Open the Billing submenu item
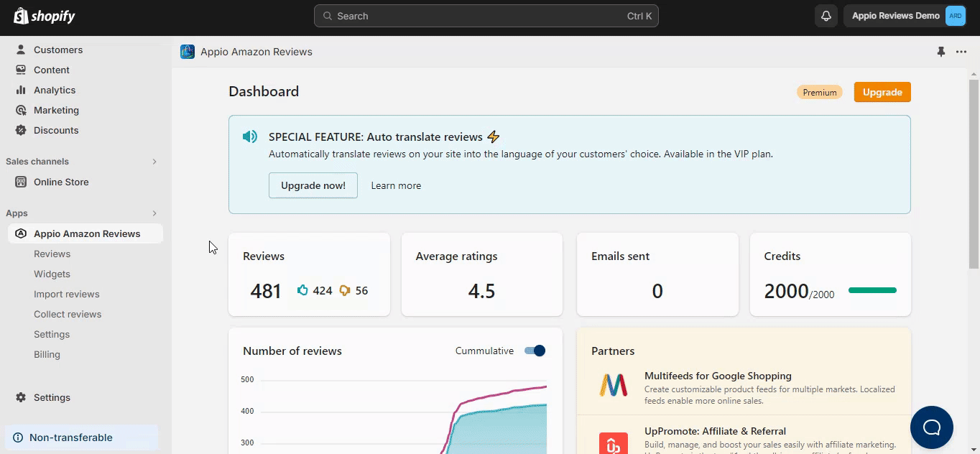Screen dimensions: 980x454 (47, 354)
